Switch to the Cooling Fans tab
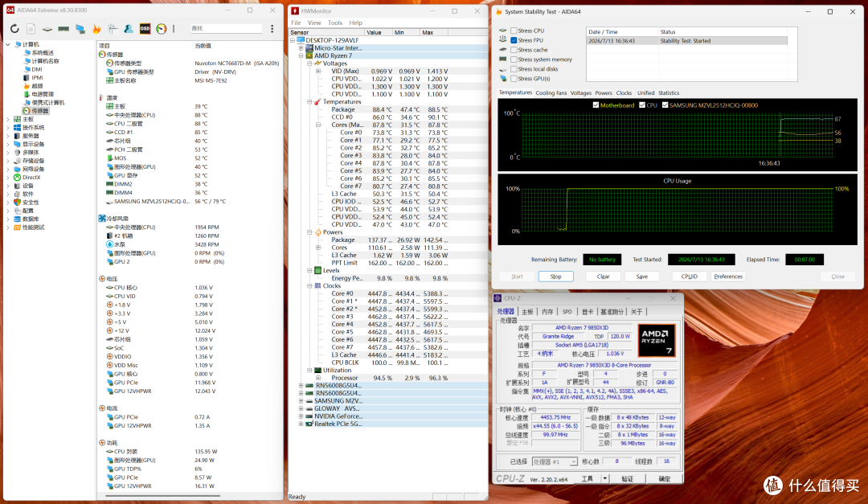Viewport: 868px width, 504px height. coord(551,93)
